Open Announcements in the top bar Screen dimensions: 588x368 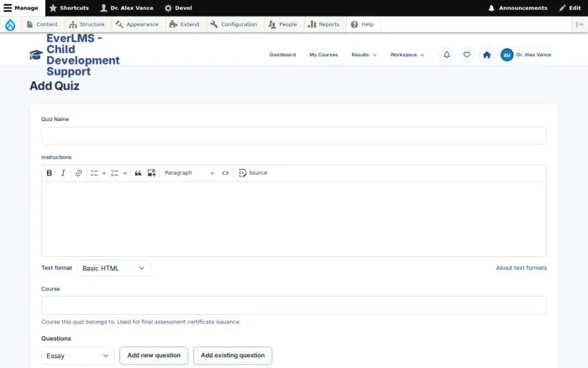517,8
